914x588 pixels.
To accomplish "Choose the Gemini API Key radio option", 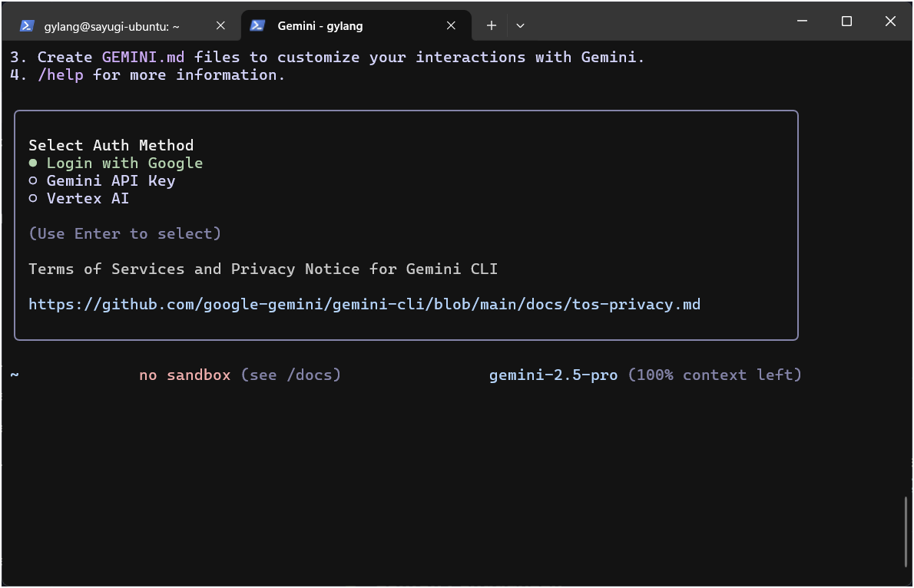I will [x=110, y=180].
